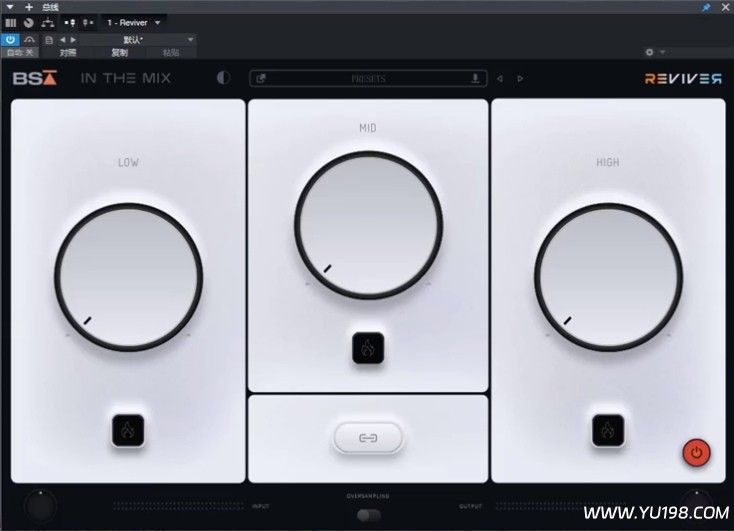Click the sidechain input microphone icon
The height and width of the screenshot is (531, 734).
pyautogui.click(x=70, y=22)
